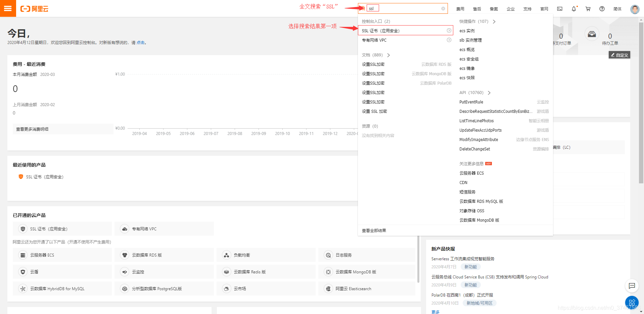Open the 费用 top menu
The image size is (644, 314).
460,9
